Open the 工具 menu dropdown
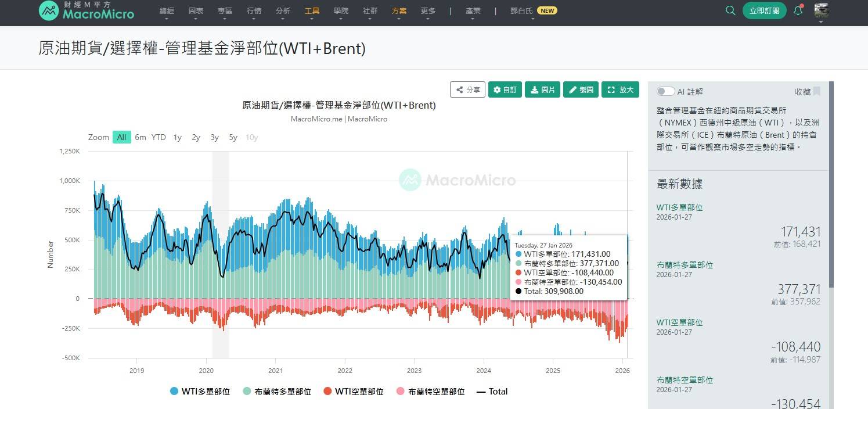 tap(312, 11)
